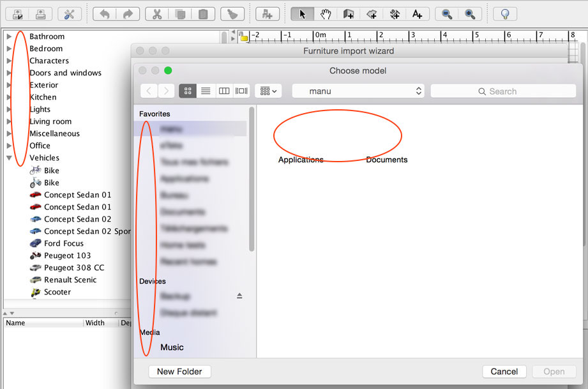Expand the Characters catalog category
The height and width of the screenshot is (389, 588).
coord(9,61)
